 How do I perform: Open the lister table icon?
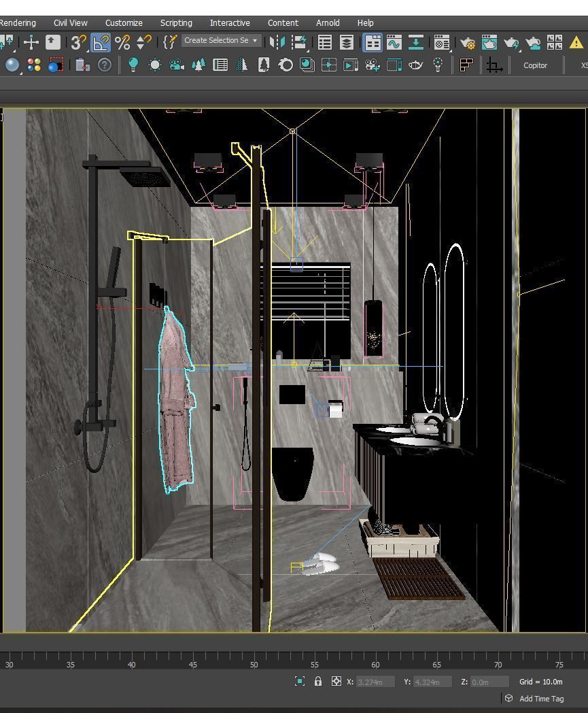click(220, 65)
